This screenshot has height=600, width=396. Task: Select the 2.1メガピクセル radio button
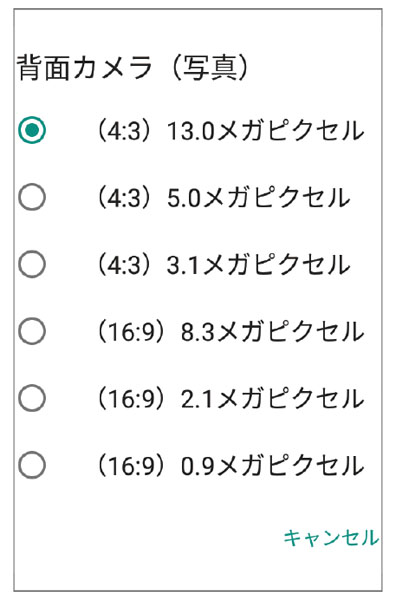coord(32,398)
